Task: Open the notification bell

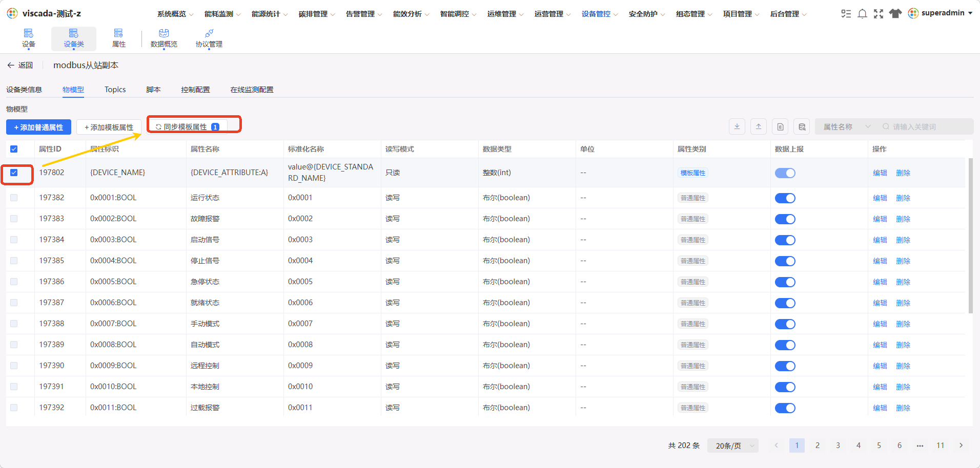Action: coord(863,14)
